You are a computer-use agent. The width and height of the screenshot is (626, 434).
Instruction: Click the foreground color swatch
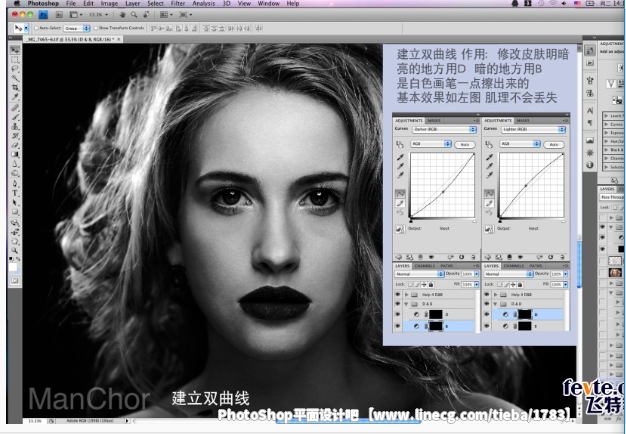click(x=13, y=266)
